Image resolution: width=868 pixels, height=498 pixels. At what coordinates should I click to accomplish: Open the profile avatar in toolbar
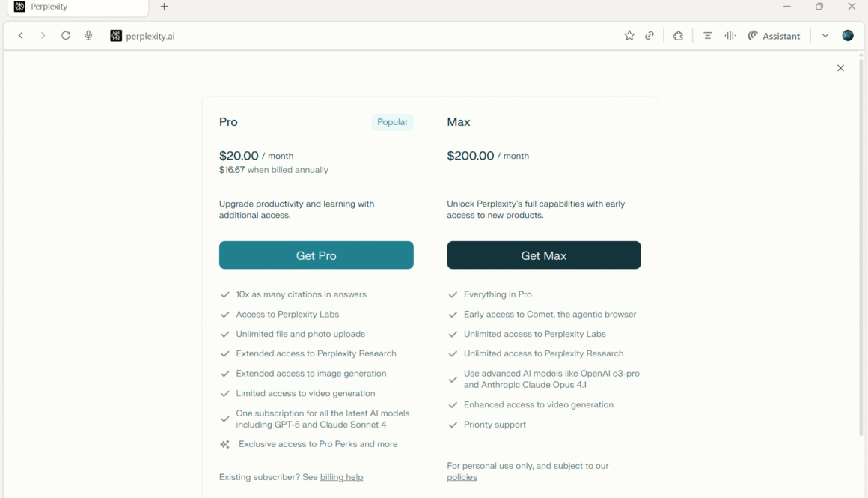pyautogui.click(x=848, y=36)
